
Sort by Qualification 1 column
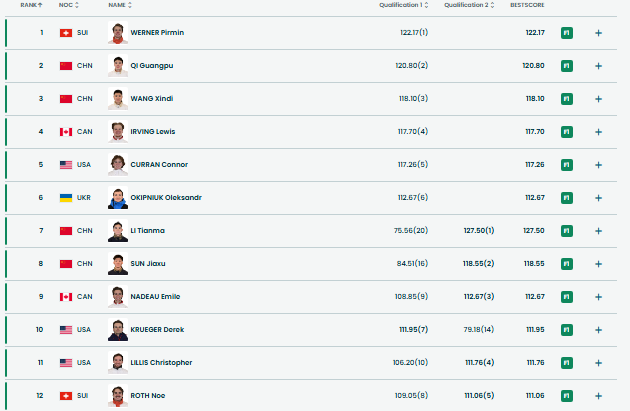403,5
